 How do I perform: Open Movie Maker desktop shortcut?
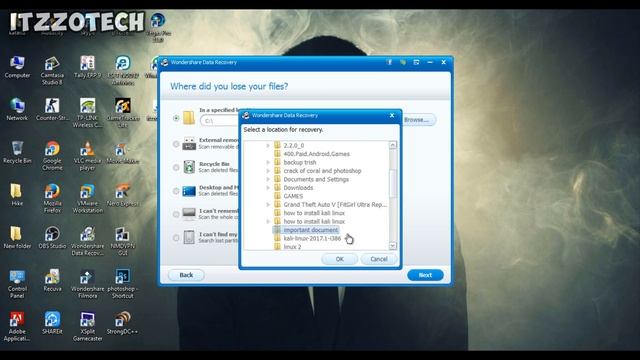[122, 152]
